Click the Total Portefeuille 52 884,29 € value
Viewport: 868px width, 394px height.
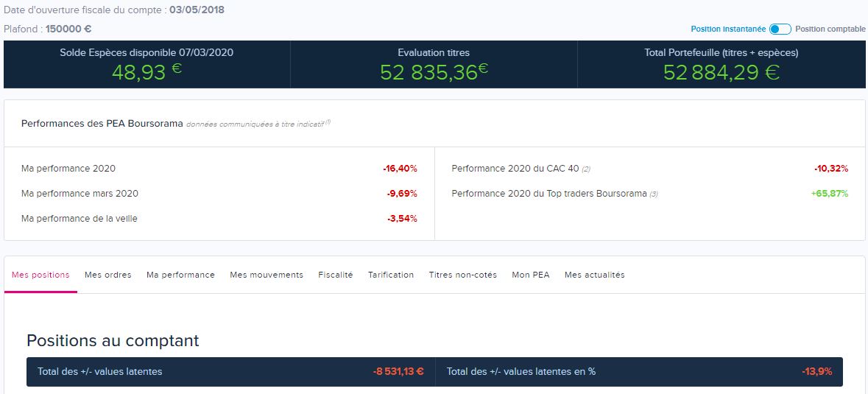coord(721,71)
